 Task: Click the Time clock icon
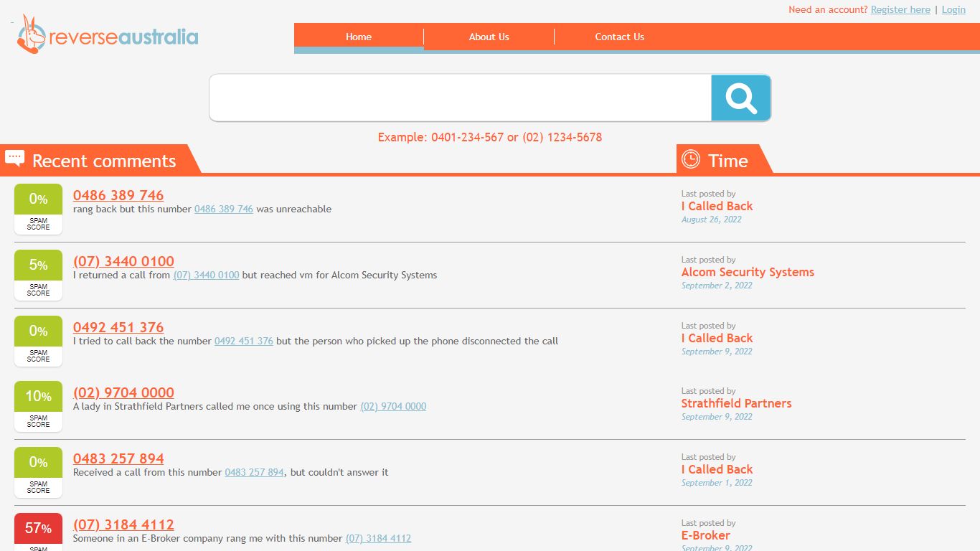coord(691,159)
